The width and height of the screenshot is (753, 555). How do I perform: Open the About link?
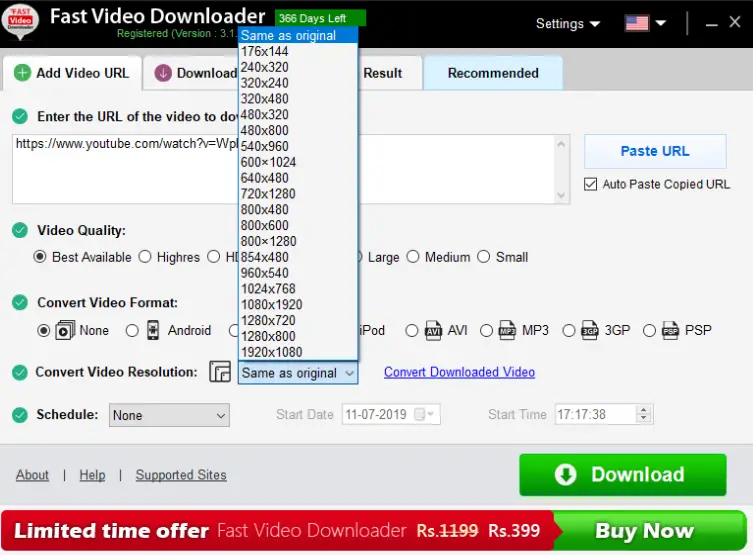click(32, 475)
